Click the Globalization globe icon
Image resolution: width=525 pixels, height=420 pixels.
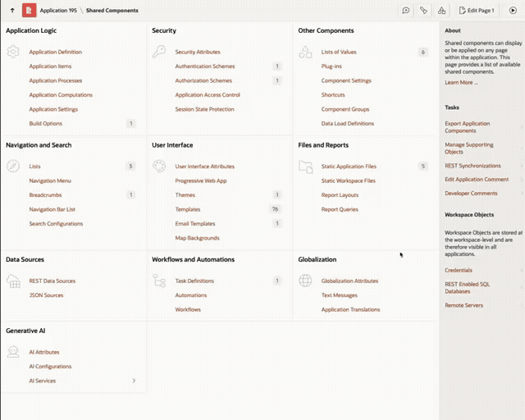pos(305,281)
